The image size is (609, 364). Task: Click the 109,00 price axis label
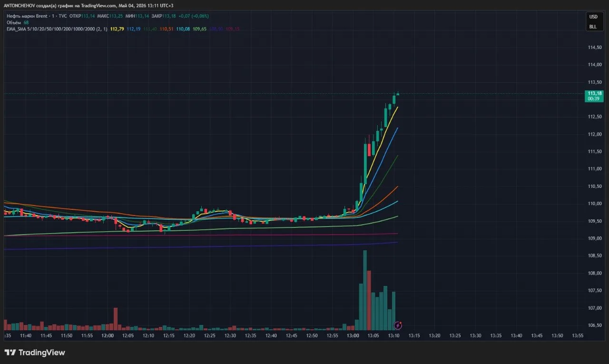pos(595,239)
